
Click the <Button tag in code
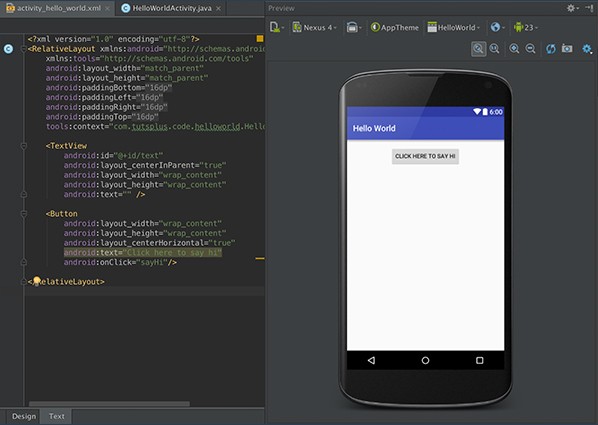[61, 214]
